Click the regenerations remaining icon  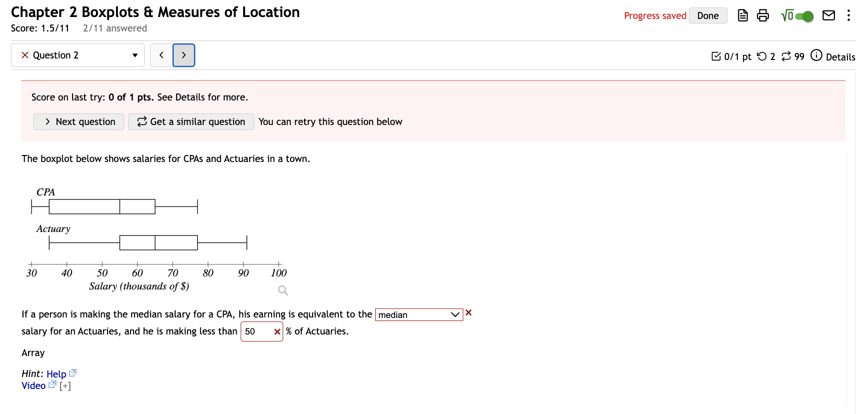pyautogui.click(x=786, y=56)
